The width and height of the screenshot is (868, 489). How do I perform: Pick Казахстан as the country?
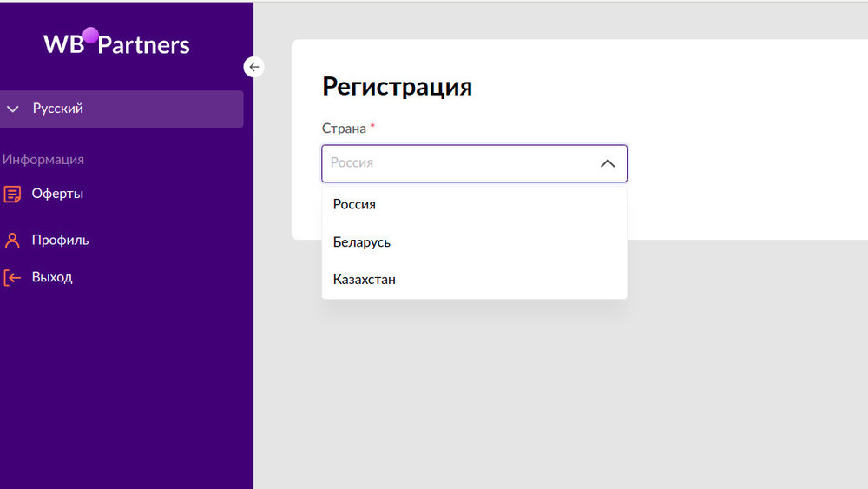[x=365, y=280]
